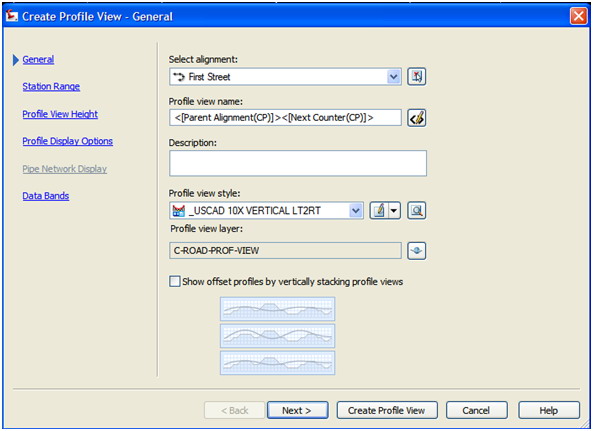Enable show offset profiles by vertical stacking
Image resolution: width=593 pixels, height=431 pixels.
click(x=174, y=281)
